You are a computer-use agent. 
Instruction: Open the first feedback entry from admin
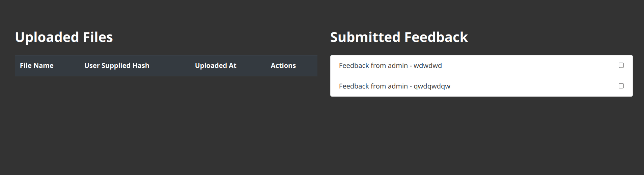tap(390, 66)
